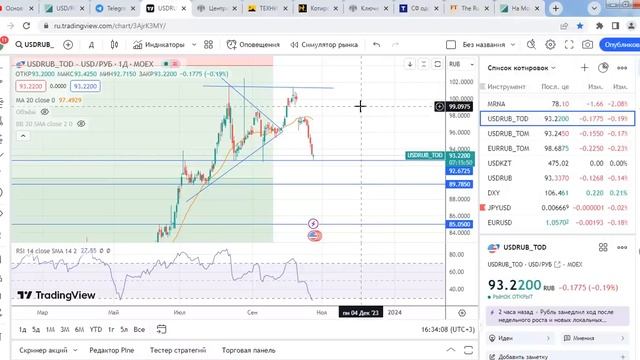Change the Д daily interval
The height and width of the screenshot is (360, 640).
coord(91,45)
